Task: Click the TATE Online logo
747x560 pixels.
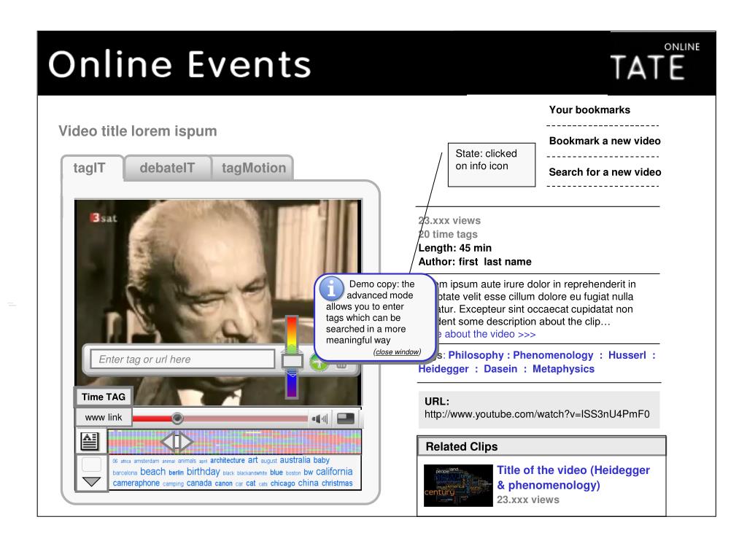Action: [654, 63]
